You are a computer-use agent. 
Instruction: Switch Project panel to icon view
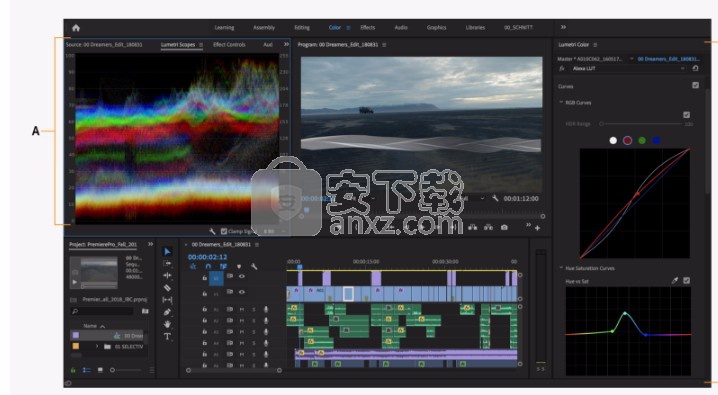100,370
